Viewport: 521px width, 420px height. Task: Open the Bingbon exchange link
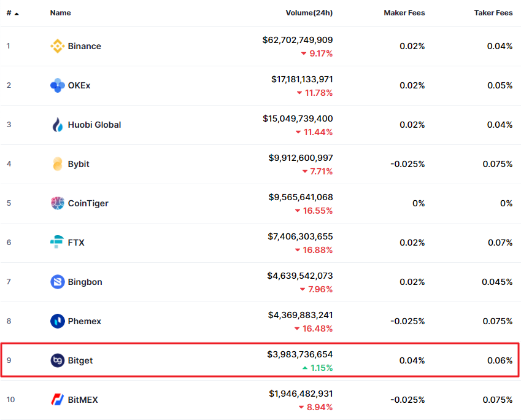pos(85,282)
